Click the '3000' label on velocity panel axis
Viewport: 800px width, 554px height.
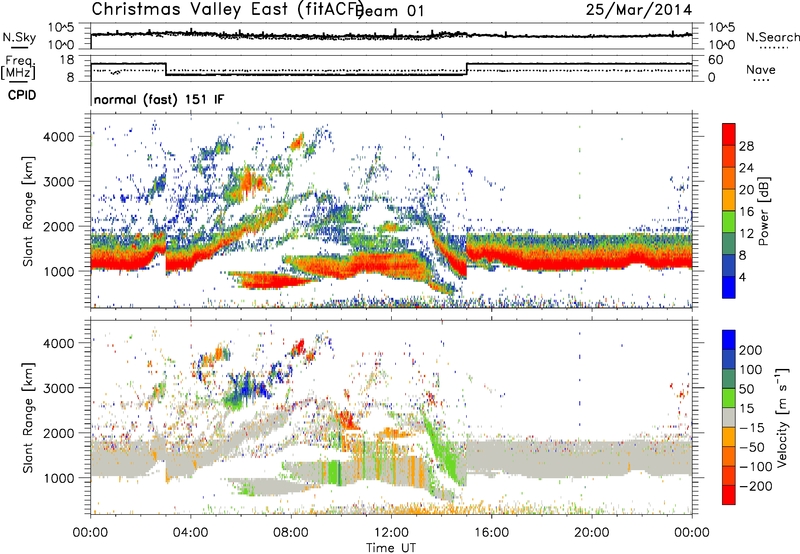click(x=58, y=388)
